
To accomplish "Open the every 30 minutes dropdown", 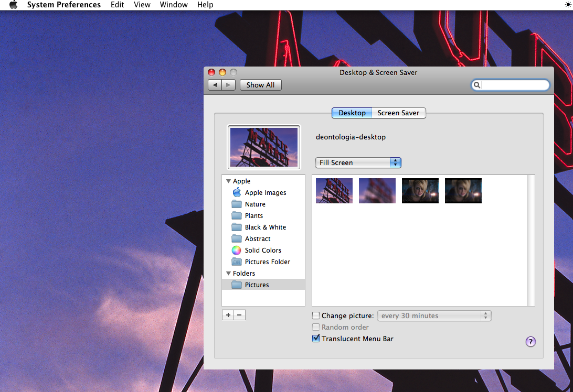I will coord(434,315).
